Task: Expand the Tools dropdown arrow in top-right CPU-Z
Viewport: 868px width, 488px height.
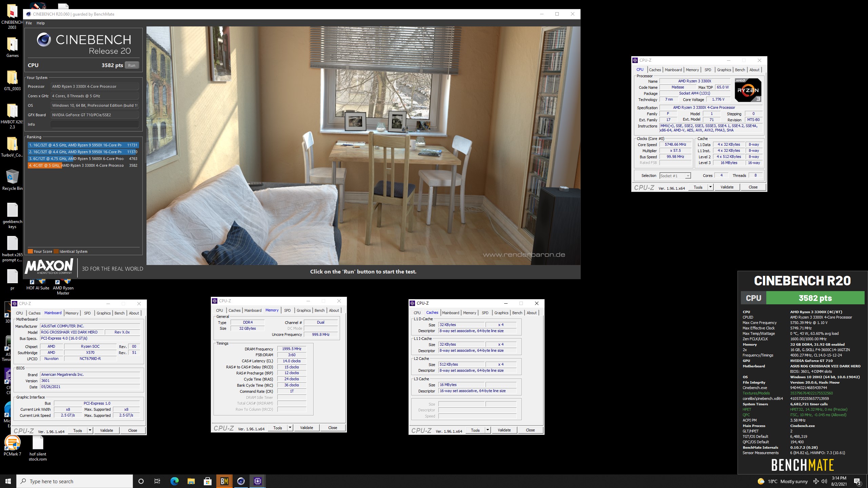Action: [710, 187]
